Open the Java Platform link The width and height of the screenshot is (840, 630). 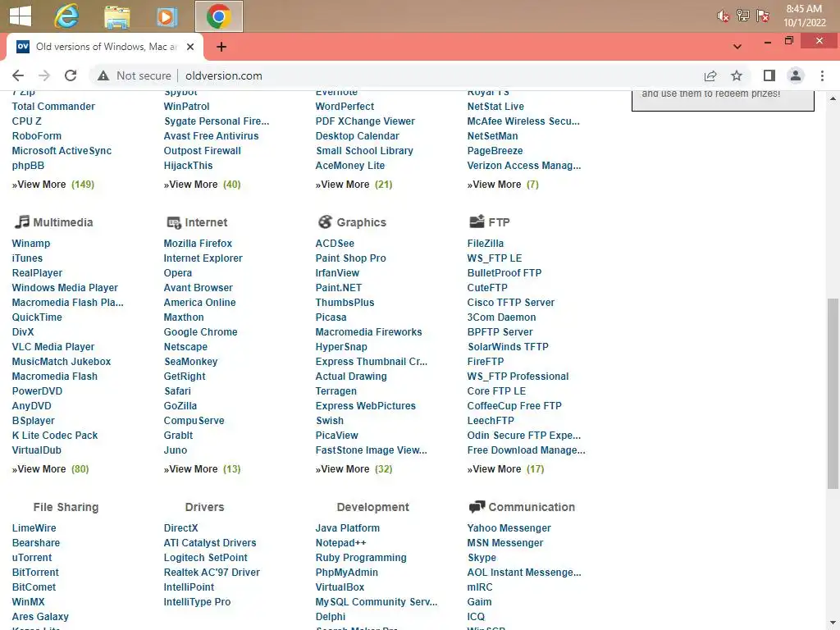347,527
